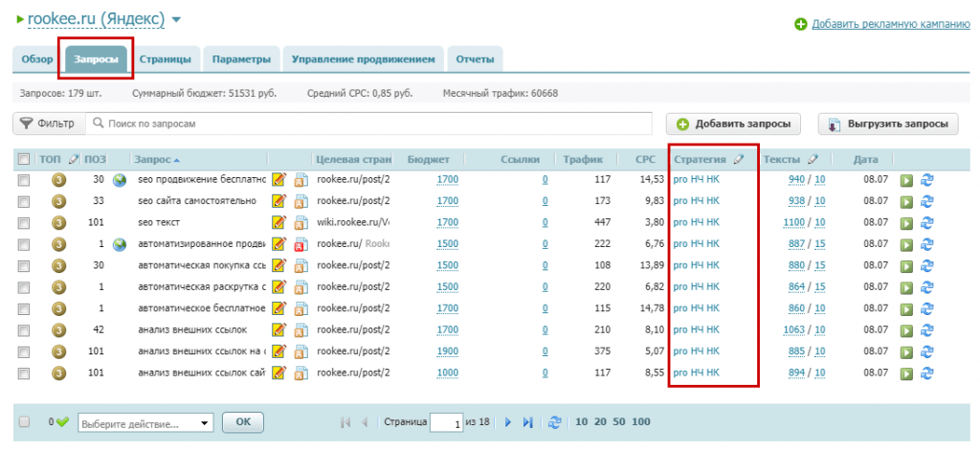Screen dimensions: 980x452
Task: Check the 'seo продвижение бесплатно' row checkbox
Action: pyautogui.click(x=24, y=180)
